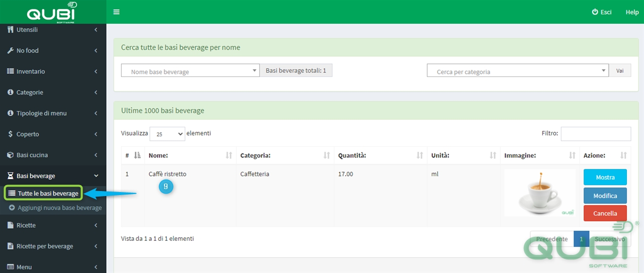Click the coffee cup image thumbnail
644x273 pixels.
(x=540, y=193)
